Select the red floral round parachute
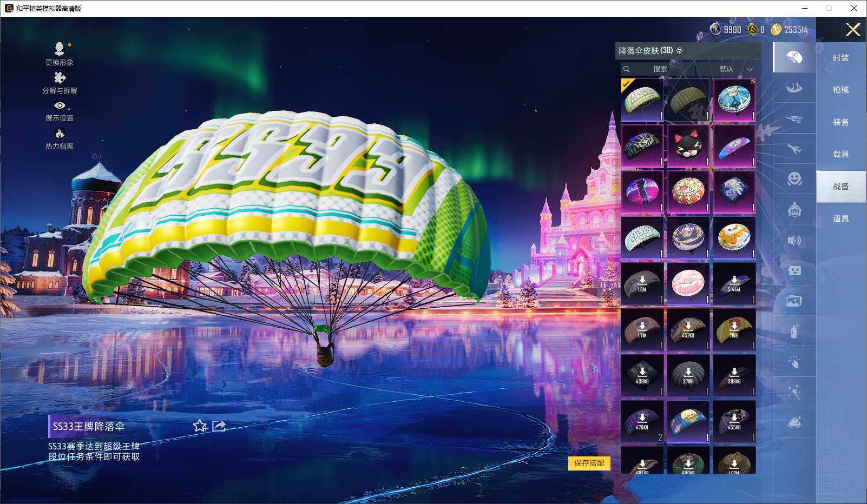Screen dimensions: 867x504 688,192
